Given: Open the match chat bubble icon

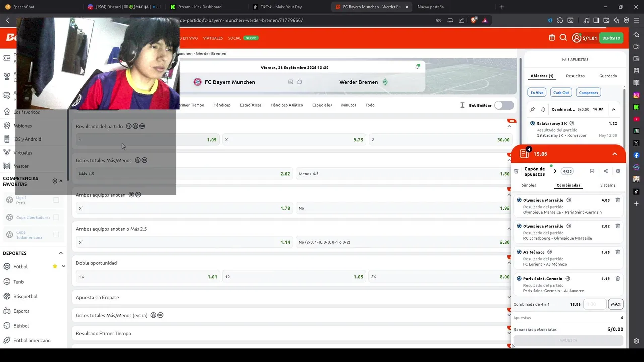Looking at the screenshot, I should [x=300, y=82].
